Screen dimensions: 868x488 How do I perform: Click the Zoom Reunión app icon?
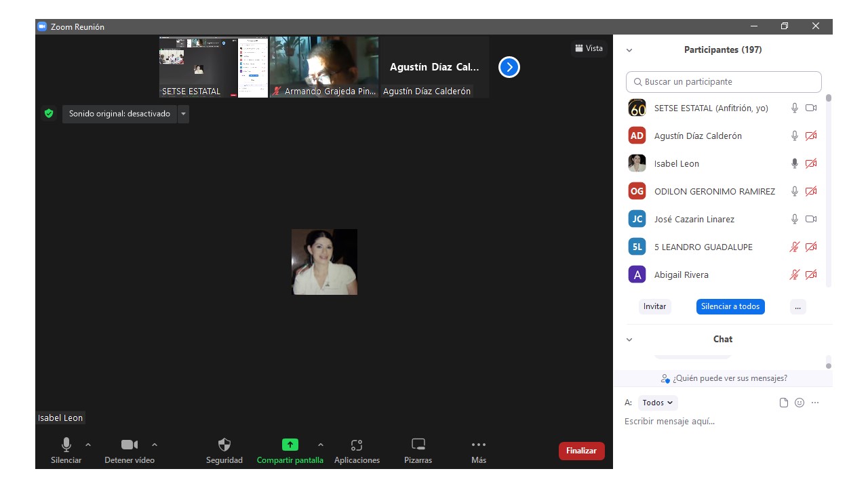pyautogui.click(x=42, y=26)
